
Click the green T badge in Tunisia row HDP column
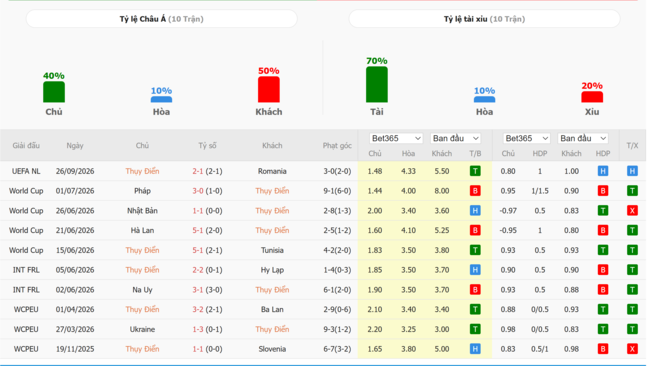tap(603, 250)
